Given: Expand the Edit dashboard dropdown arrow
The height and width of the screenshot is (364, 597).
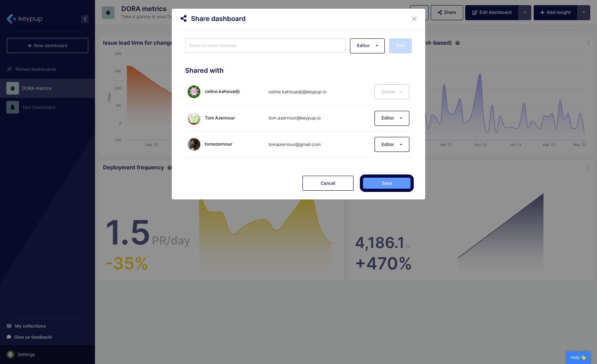Looking at the screenshot, I should click(525, 13).
